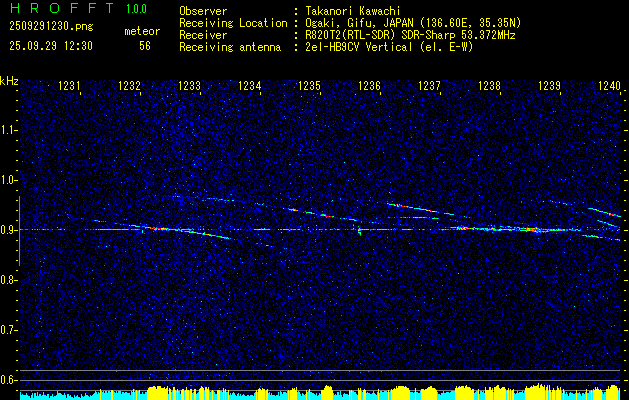Click the 1237 time marker
This screenshot has height=400, width=629.
[x=430, y=86]
